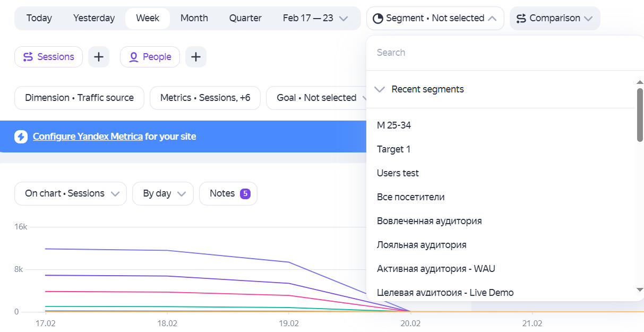This screenshot has width=644, height=332.
Task: Click the segment list scrollbar thumb
Action: click(x=640, y=115)
